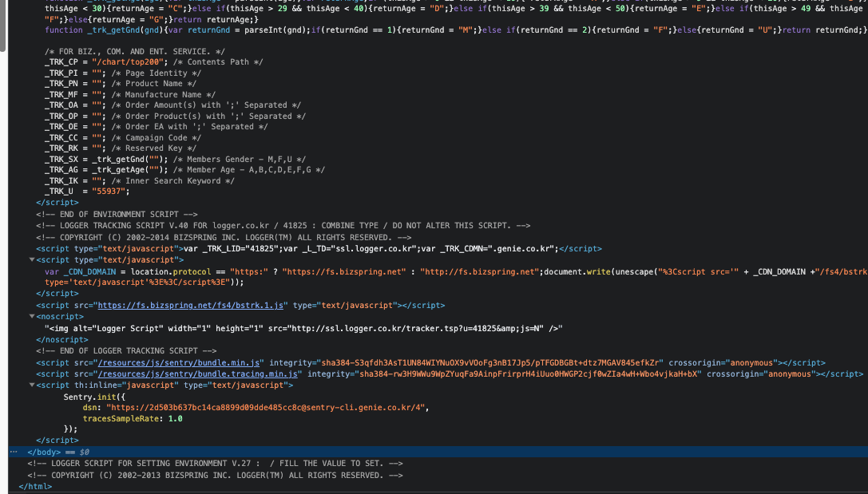The height and width of the screenshot is (494, 868).
Task: Collapse the th:inline javascript script element
Action: [32, 385]
